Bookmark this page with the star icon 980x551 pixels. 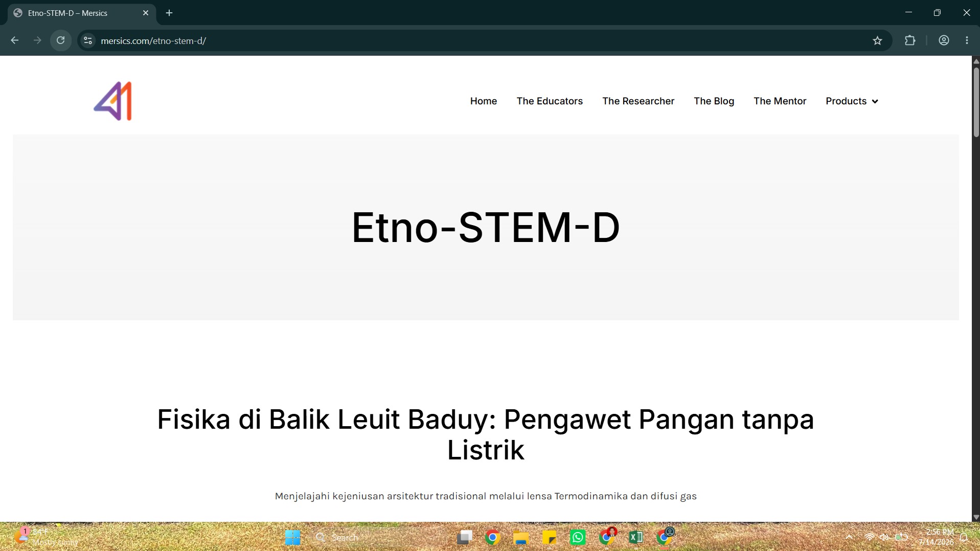877,40
